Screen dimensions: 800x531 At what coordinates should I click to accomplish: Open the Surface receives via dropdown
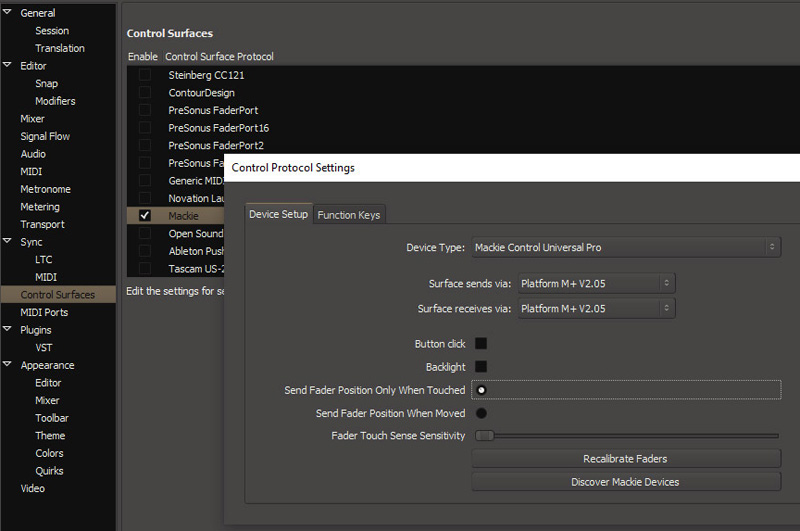596,309
